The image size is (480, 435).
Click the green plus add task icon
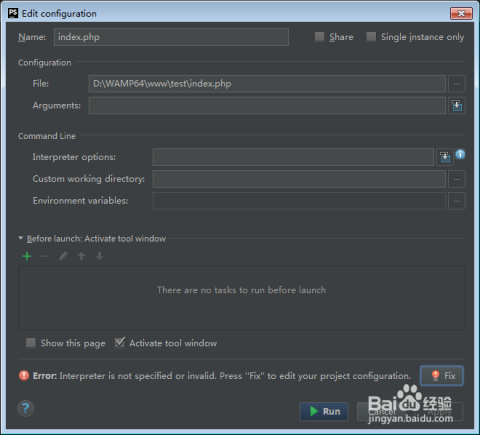click(x=27, y=256)
